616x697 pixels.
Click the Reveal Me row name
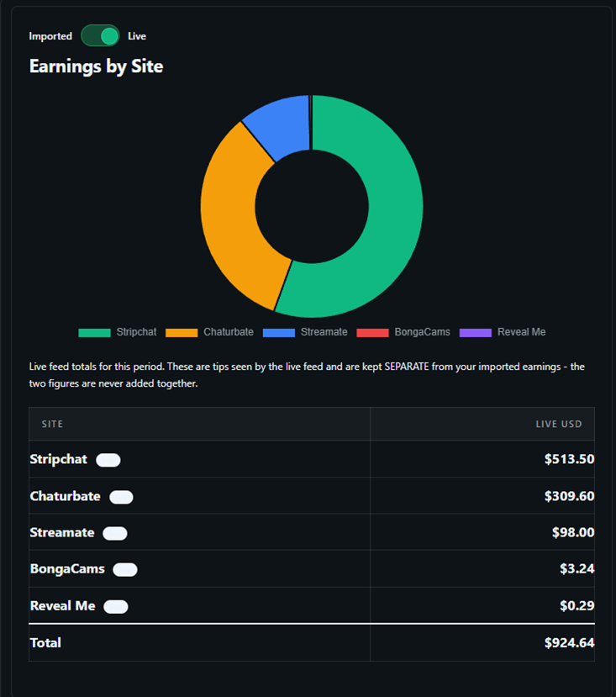pos(63,606)
